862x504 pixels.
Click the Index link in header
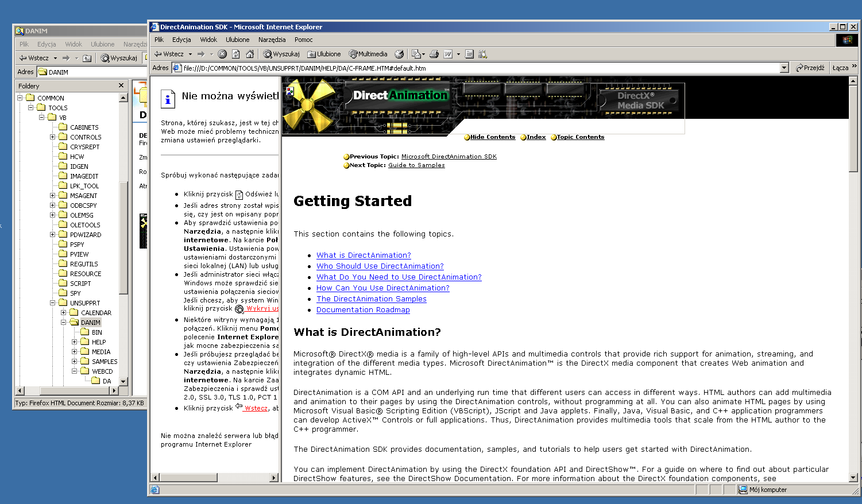tap(536, 137)
